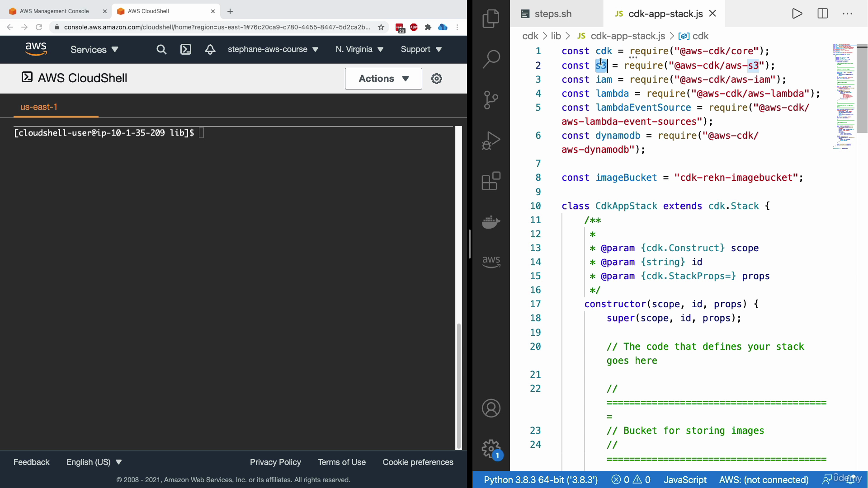The image size is (868, 488).
Task: Click the imageBucket variable on line 8
Action: point(626,178)
